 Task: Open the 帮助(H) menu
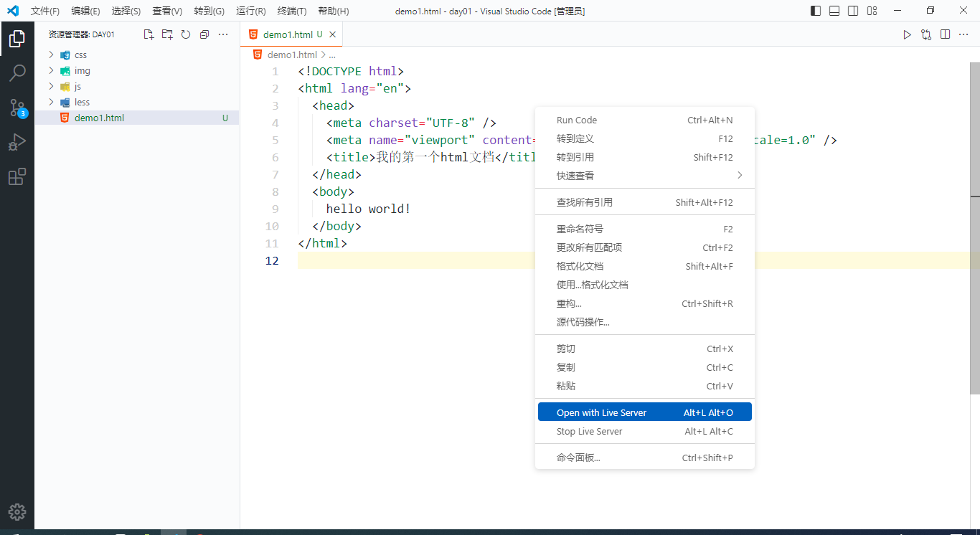coord(334,11)
